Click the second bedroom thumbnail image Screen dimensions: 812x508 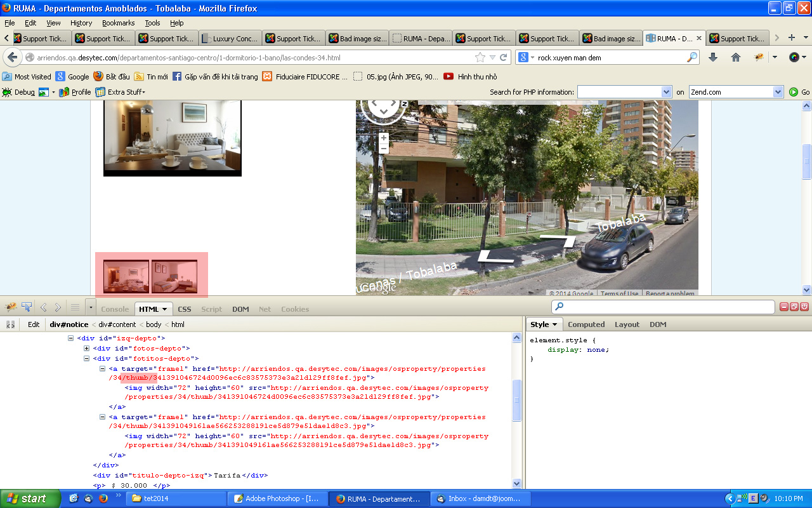[174, 276]
